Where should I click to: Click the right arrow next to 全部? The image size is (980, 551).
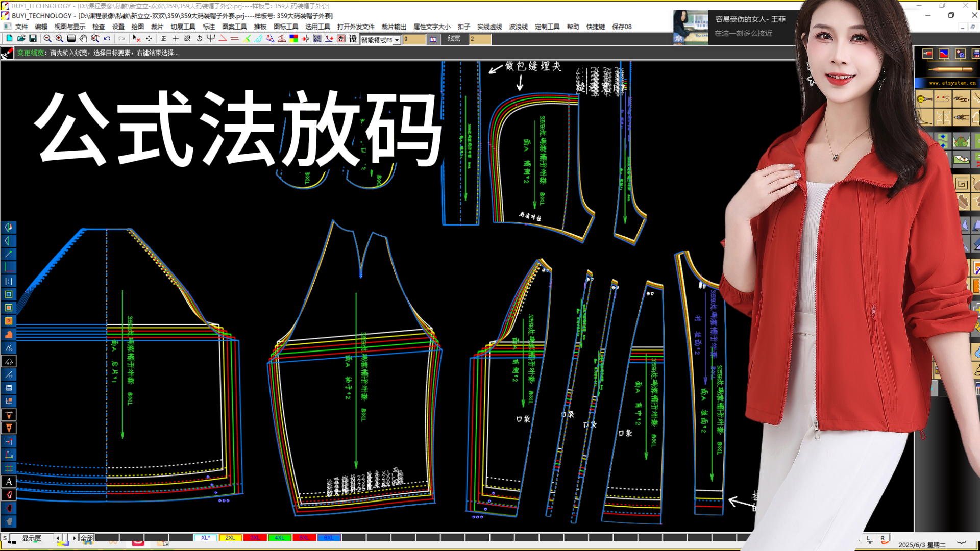click(x=75, y=538)
